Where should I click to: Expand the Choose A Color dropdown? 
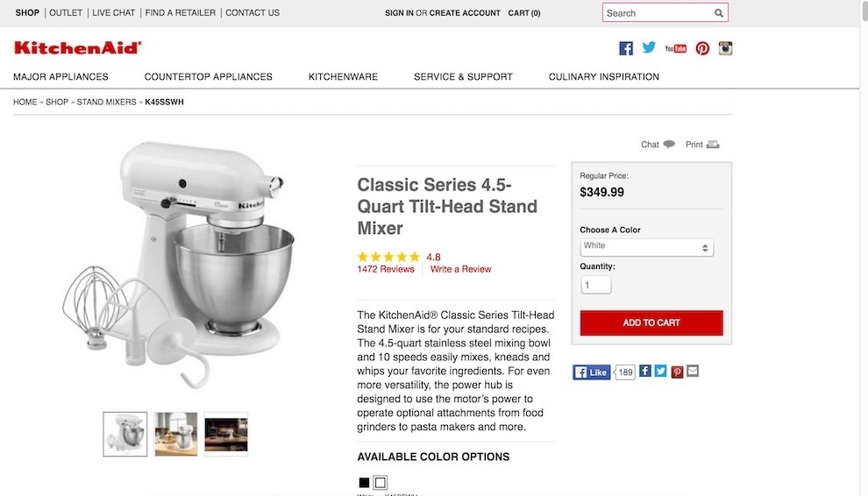[x=647, y=247]
